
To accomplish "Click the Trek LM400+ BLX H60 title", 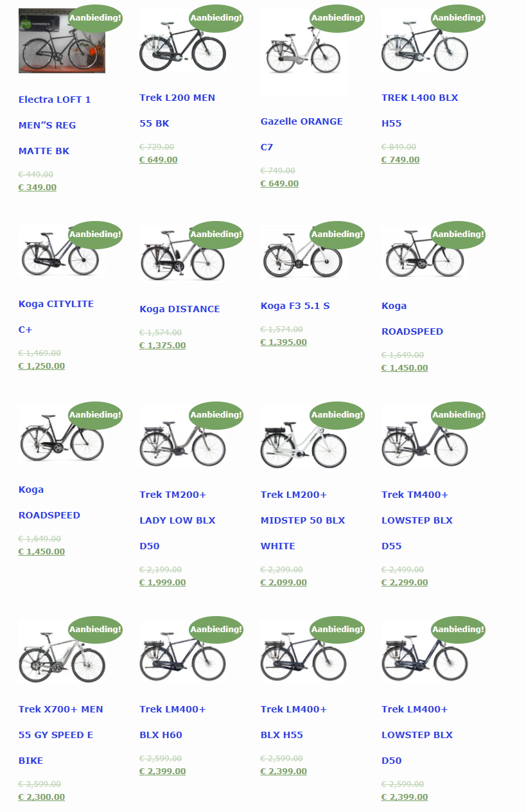I will point(172,722).
